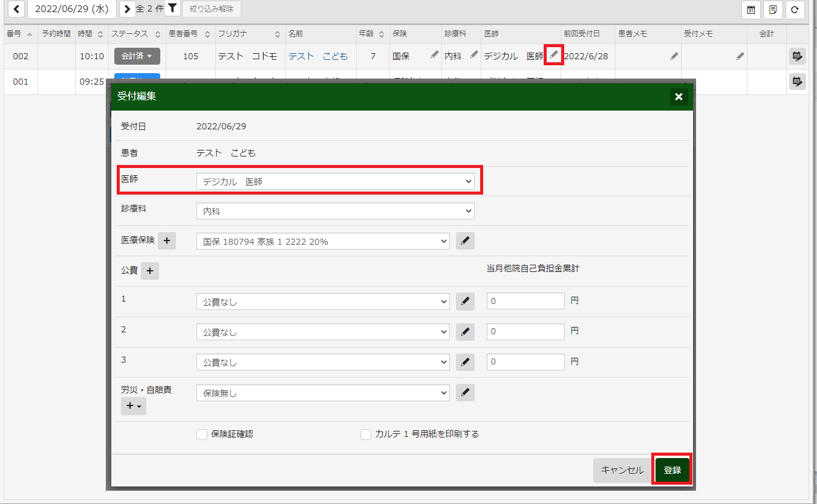817x504 pixels.
Task: Open public expense 2 dropdown
Action: tap(323, 332)
